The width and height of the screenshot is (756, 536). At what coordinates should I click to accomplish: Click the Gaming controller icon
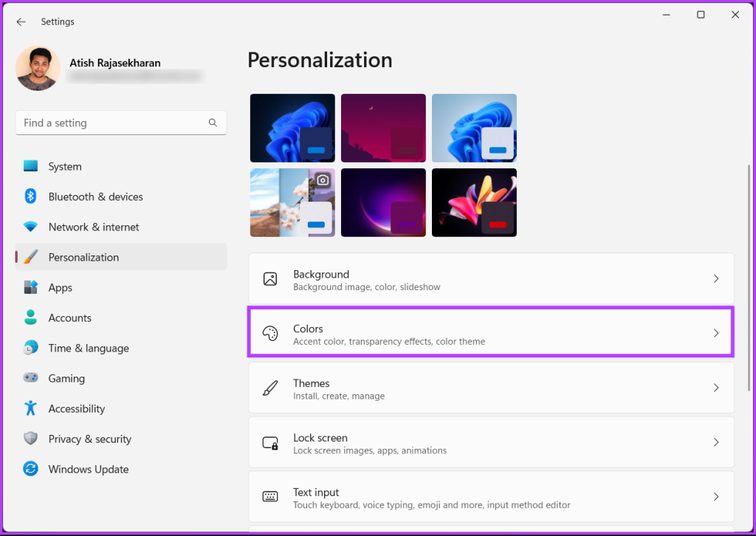click(x=30, y=378)
